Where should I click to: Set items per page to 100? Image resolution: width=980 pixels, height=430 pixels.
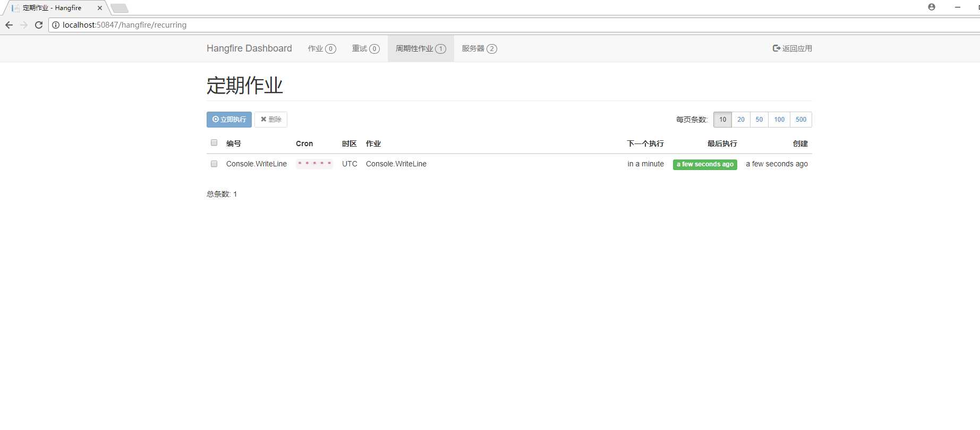pos(779,120)
